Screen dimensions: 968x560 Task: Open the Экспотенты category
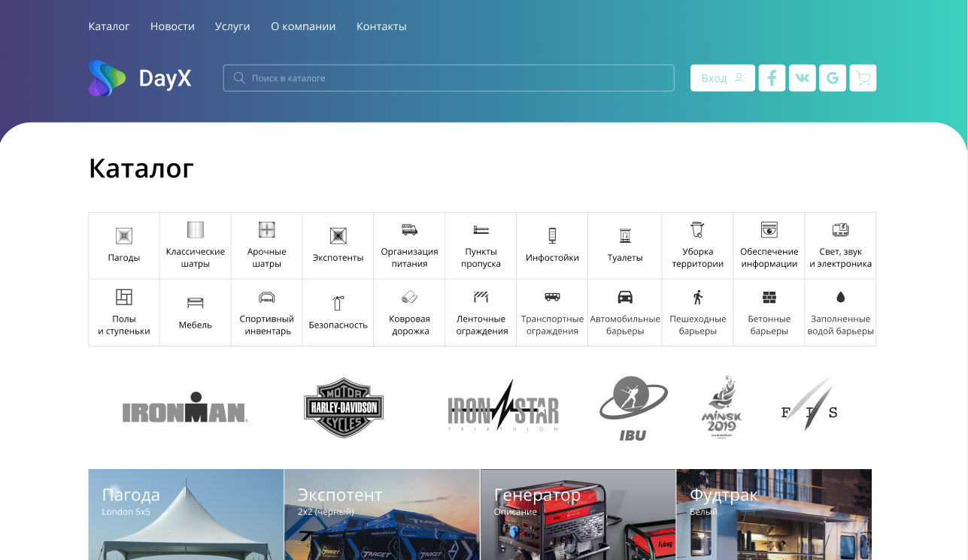click(x=338, y=246)
